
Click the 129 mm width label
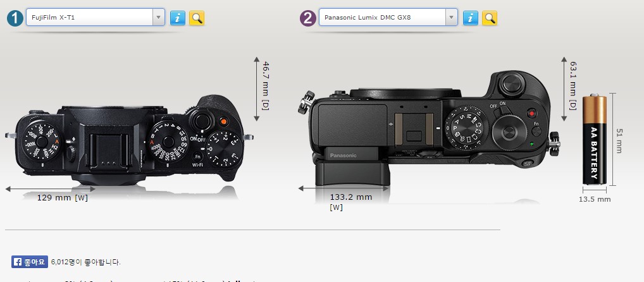pos(63,197)
